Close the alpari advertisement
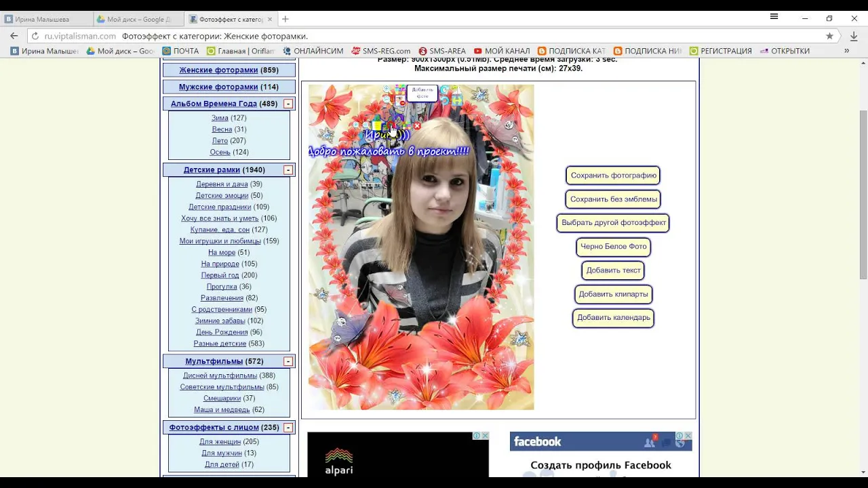 pyautogui.click(x=485, y=436)
